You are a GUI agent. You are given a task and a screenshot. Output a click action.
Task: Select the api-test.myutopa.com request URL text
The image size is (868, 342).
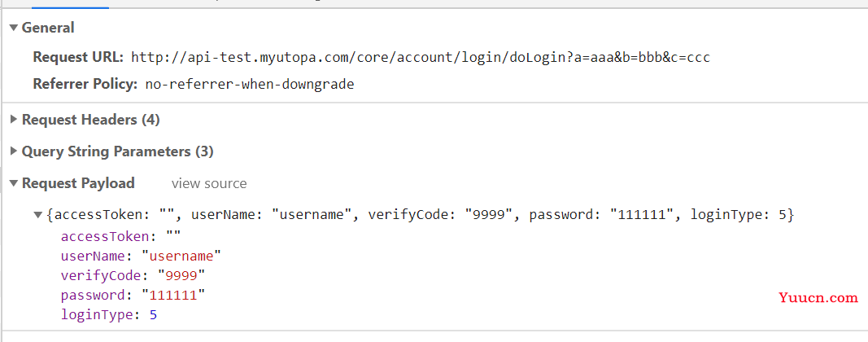tap(421, 57)
